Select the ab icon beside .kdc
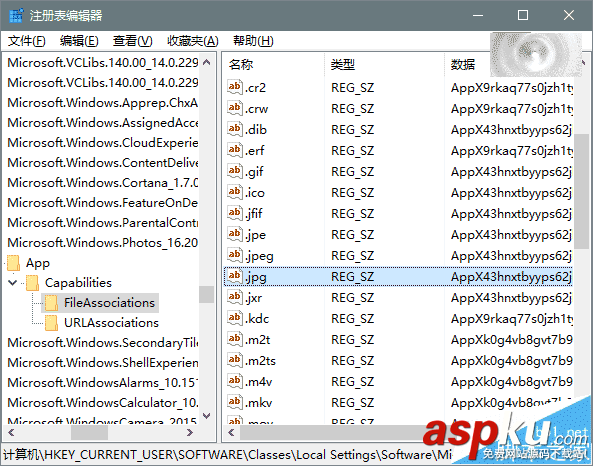Image resolution: width=593 pixels, height=466 pixels. tap(235, 318)
